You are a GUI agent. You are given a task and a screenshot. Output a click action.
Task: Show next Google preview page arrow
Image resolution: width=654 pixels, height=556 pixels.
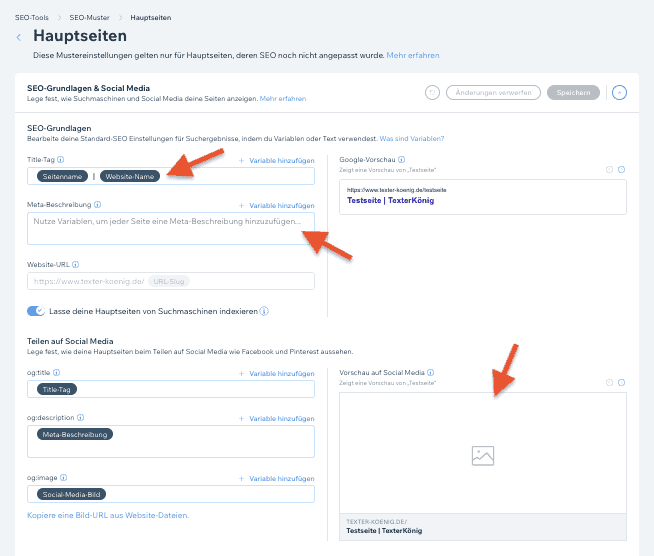point(621,169)
